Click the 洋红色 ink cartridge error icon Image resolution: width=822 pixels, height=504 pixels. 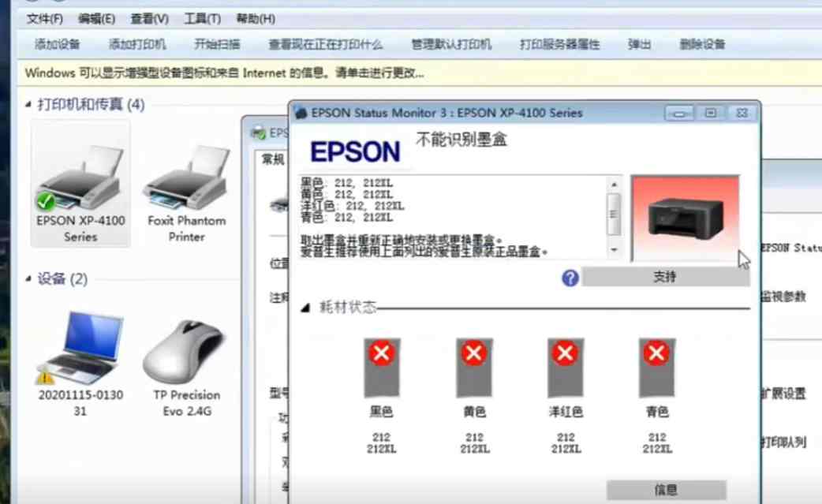click(x=563, y=353)
